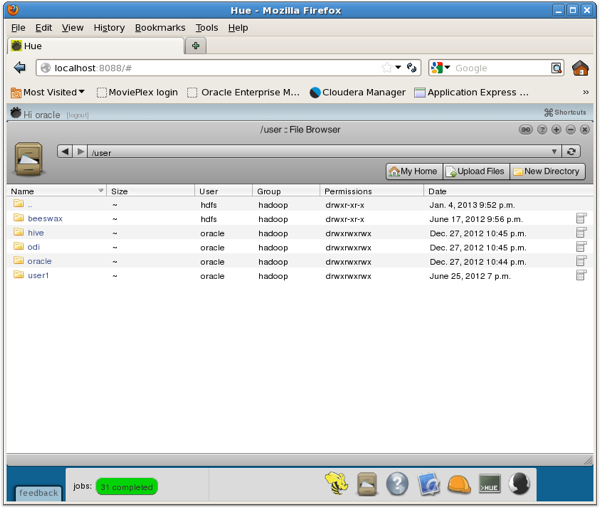This screenshot has height=508, width=600.
Task: Open the Shortcuts link
Action: (x=565, y=112)
